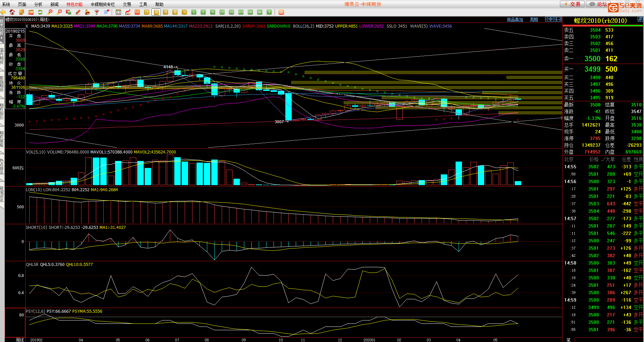Select 30-minute period icon
The height and width of the screenshot is (342, 644).
pyautogui.click(x=231, y=12)
